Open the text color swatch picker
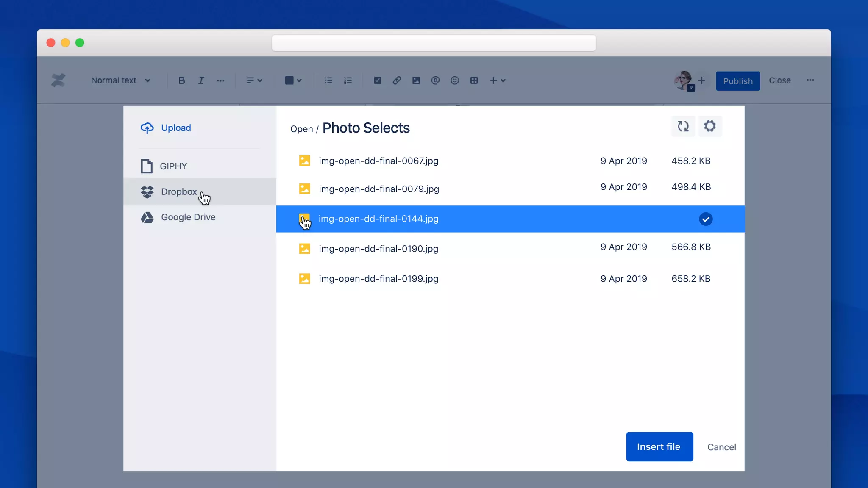Screen dimensions: 868x488 click(293, 80)
